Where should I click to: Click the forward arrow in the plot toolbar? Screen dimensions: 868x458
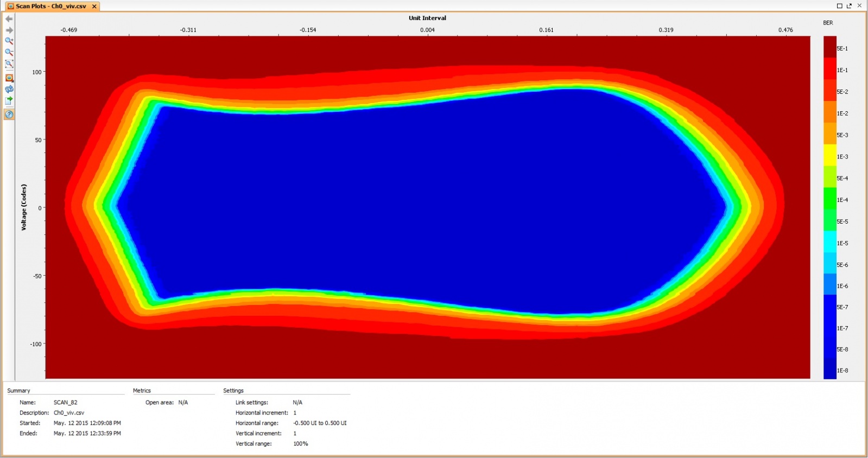click(x=9, y=30)
